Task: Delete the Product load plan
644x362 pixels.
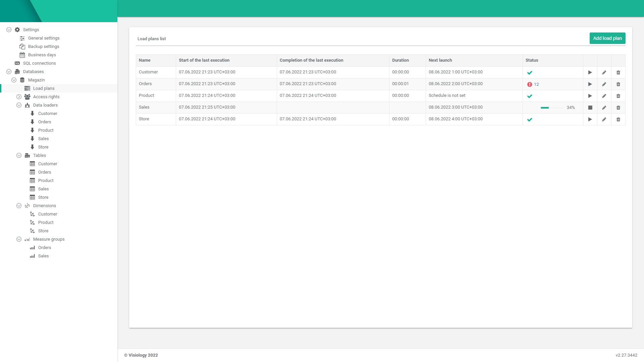Action: (x=618, y=96)
